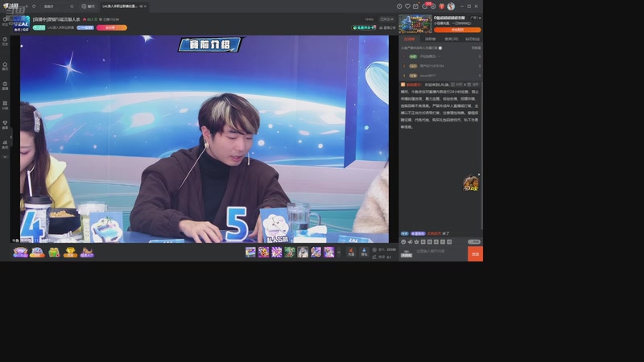Open messages with red badge
The image size is (644, 362).
426,6
